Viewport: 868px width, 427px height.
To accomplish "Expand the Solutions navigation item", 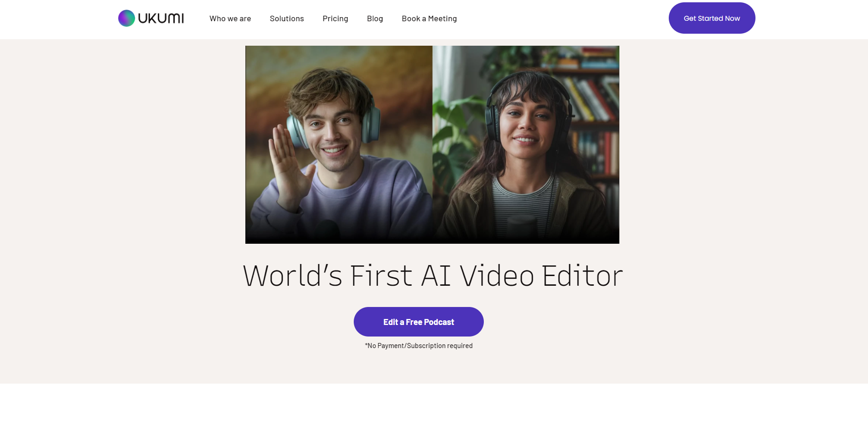I will coord(286,18).
